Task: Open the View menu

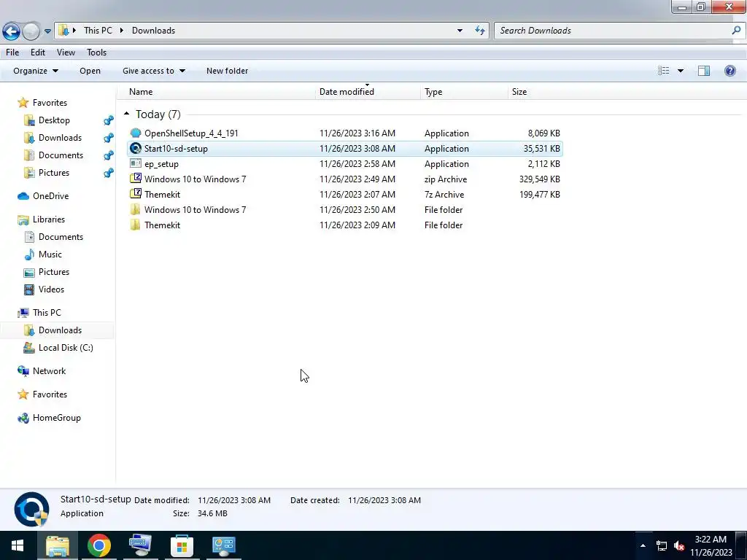Action: tap(66, 52)
